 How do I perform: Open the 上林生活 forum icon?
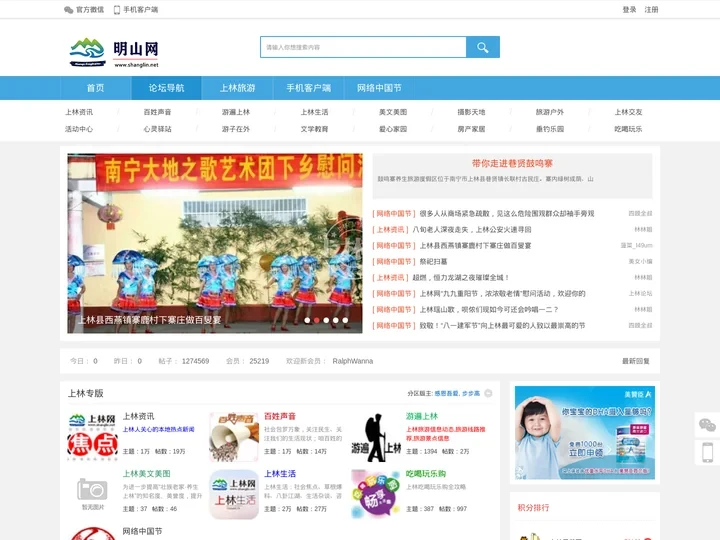[234, 494]
